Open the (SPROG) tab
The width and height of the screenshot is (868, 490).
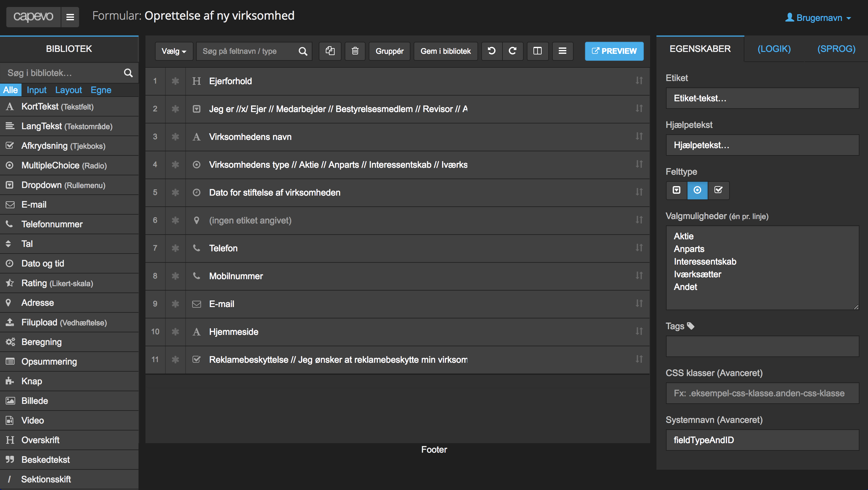pos(836,49)
